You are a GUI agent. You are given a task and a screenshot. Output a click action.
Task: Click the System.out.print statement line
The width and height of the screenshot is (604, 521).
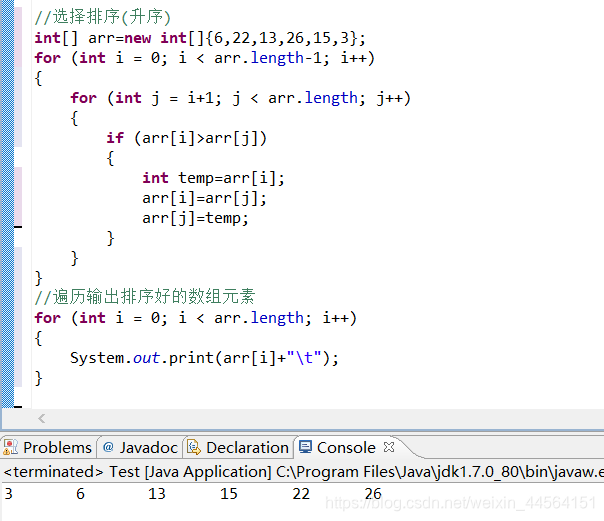coord(204,358)
